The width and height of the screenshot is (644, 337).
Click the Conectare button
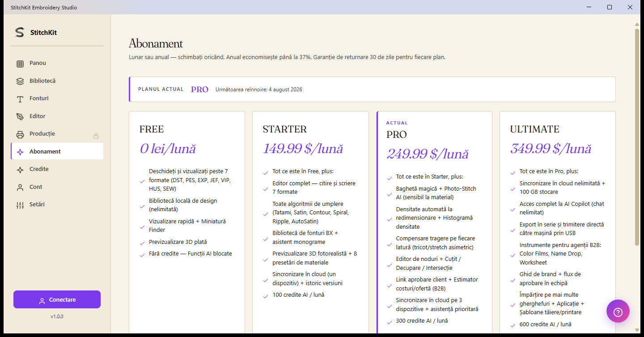coord(57,299)
